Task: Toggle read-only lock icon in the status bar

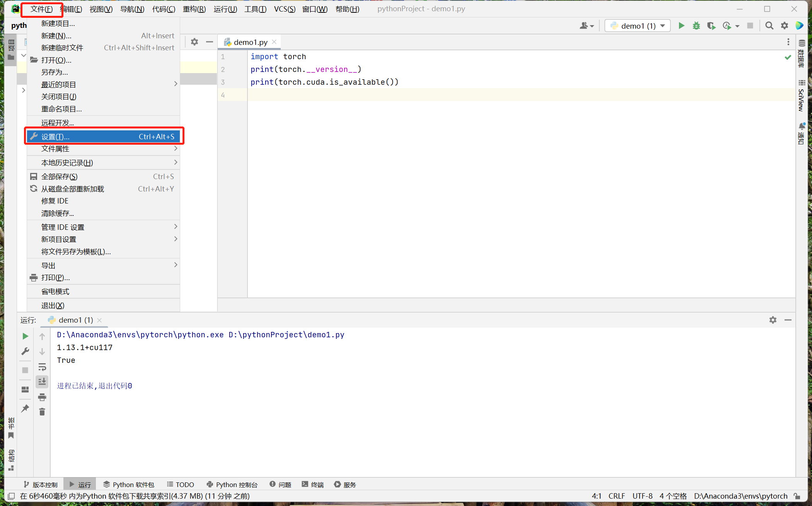Action: [797, 496]
